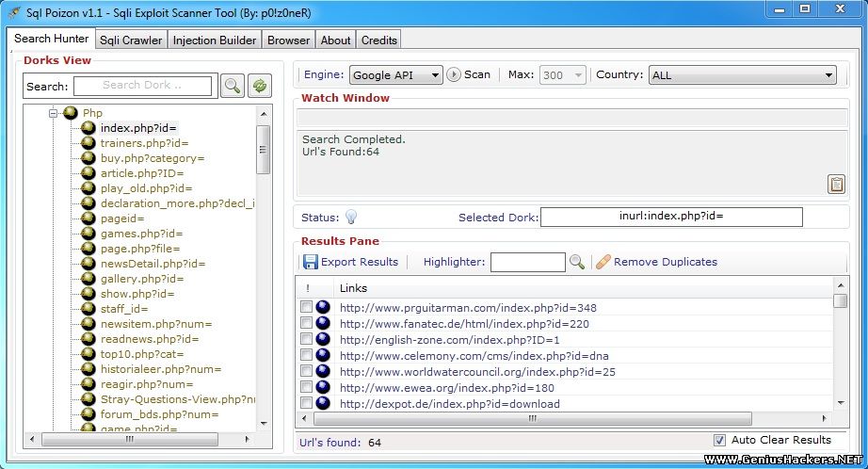The width and height of the screenshot is (868, 469).
Task: Click the clipboard icon in Watch Window
Action: (836, 184)
